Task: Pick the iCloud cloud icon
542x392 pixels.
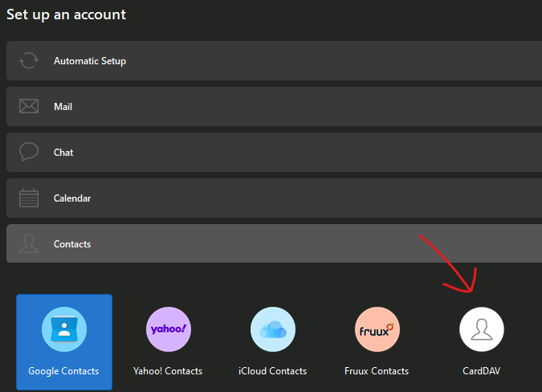Action: [273, 329]
